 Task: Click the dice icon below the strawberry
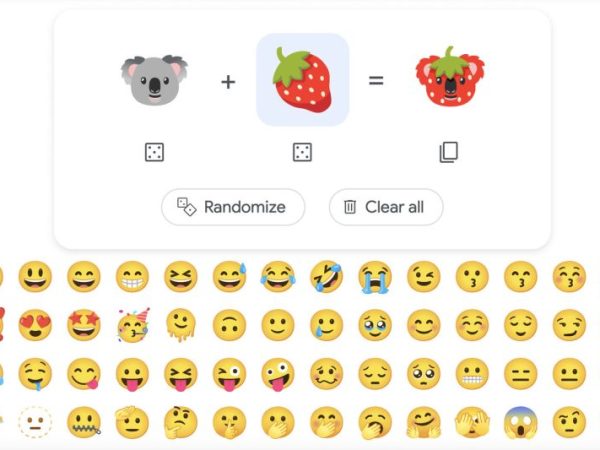click(302, 152)
